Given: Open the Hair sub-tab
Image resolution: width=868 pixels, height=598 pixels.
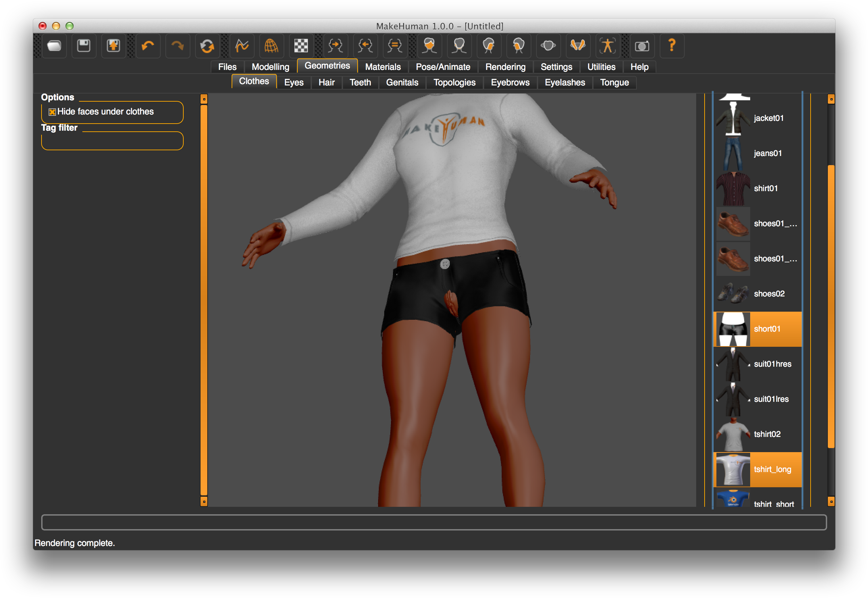Looking at the screenshot, I should [x=326, y=82].
